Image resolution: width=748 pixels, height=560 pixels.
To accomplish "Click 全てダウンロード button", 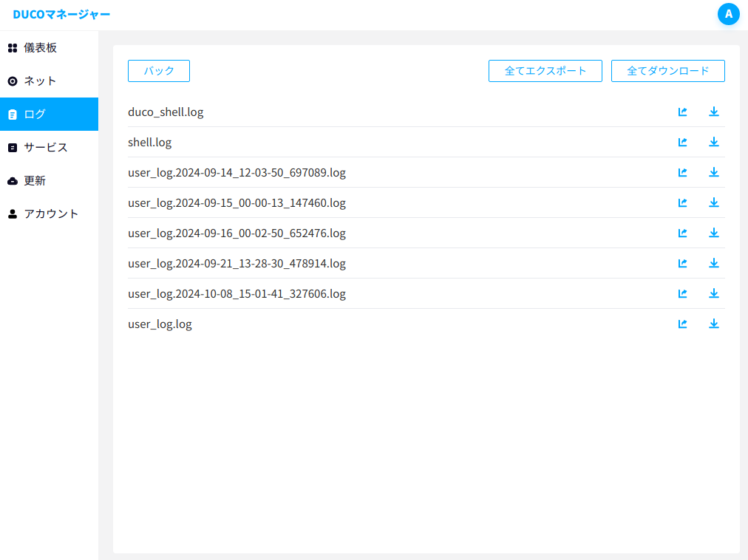I will click(x=668, y=71).
